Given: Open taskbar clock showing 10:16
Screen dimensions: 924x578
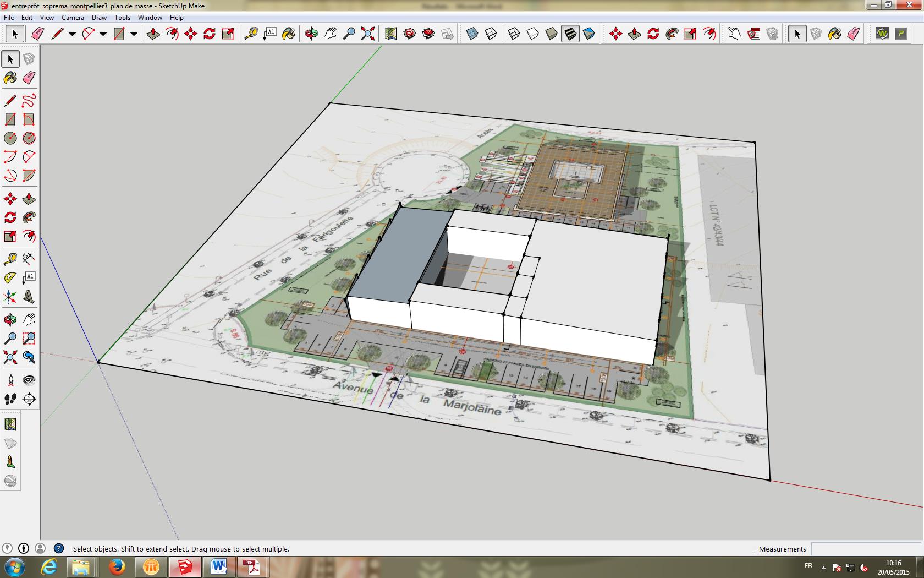Looking at the screenshot, I should 893,567.
